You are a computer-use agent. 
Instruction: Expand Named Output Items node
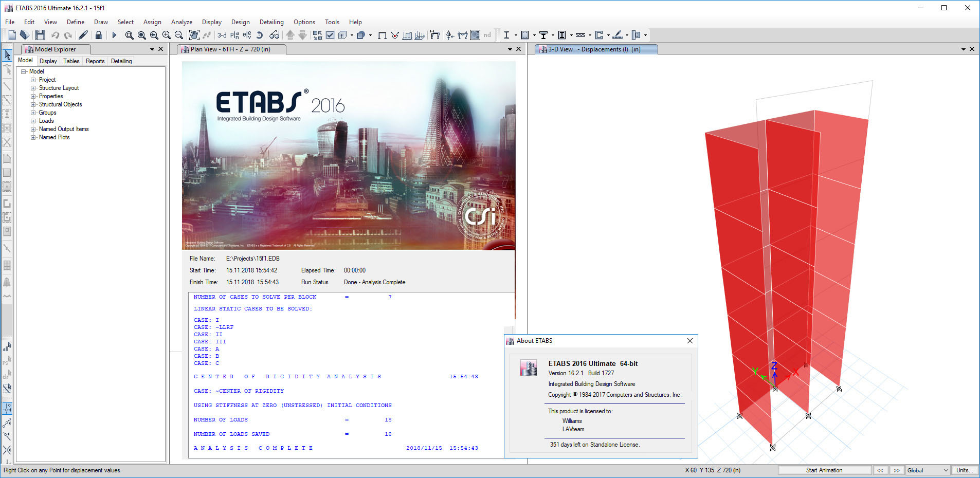pyautogui.click(x=33, y=129)
